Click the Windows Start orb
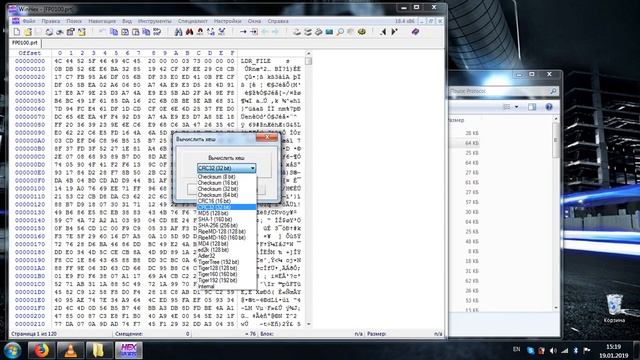The height and width of the screenshot is (360, 640). pos(12,350)
